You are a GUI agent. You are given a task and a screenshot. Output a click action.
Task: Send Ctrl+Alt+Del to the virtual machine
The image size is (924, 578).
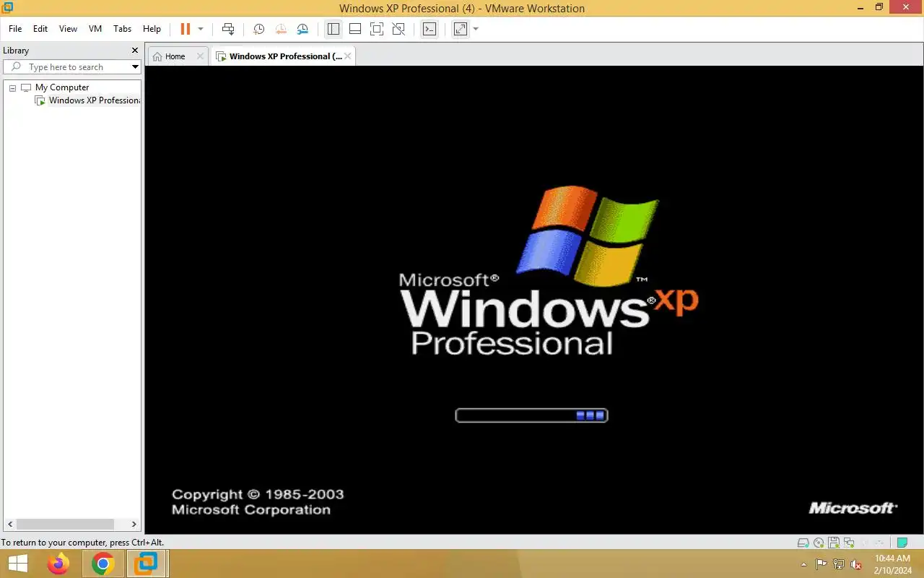228,29
